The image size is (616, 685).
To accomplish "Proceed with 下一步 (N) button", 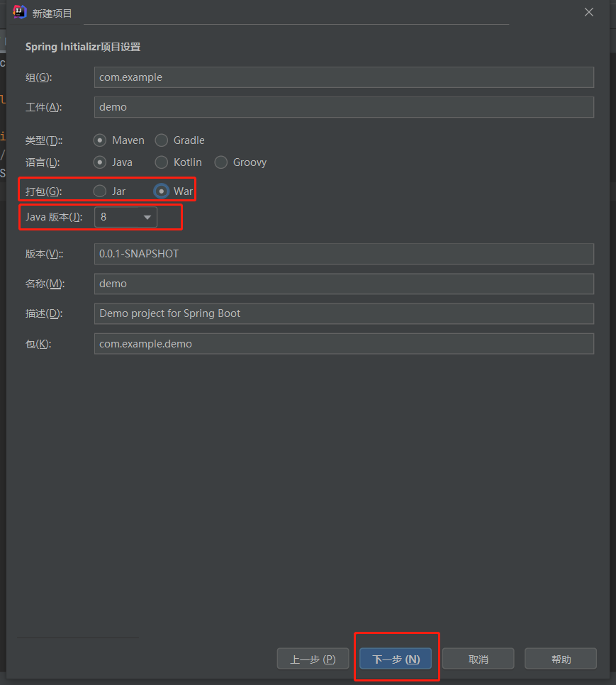I will [x=396, y=659].
